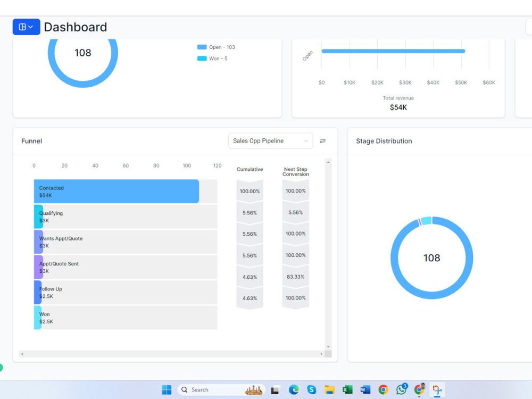This screenshot has width=532, height=399.
Task: Toggle the Open - 103 legend item
Action: [x=216, y=47]
